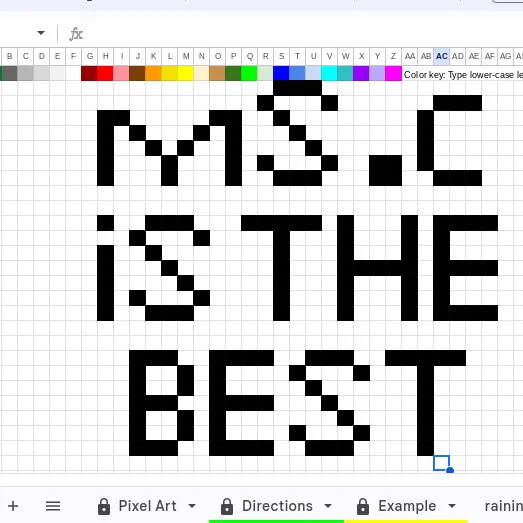Select column P header
Image resolution: width=523 pixels, height=523 pixels.
tap(233, 56)
